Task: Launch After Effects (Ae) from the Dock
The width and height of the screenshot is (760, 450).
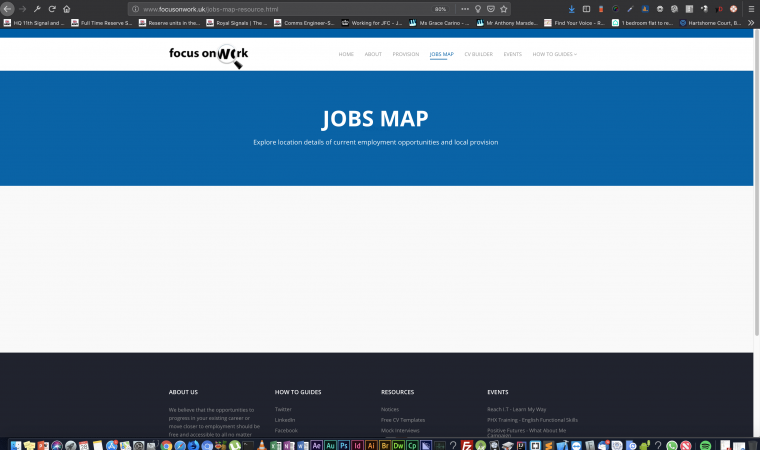Action: coord(317,445)
